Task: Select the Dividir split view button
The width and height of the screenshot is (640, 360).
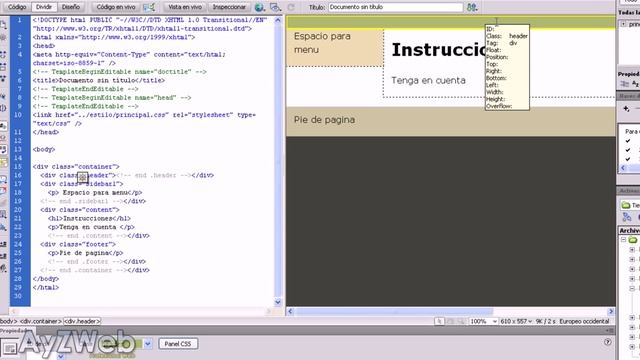Action: point(44,7)
